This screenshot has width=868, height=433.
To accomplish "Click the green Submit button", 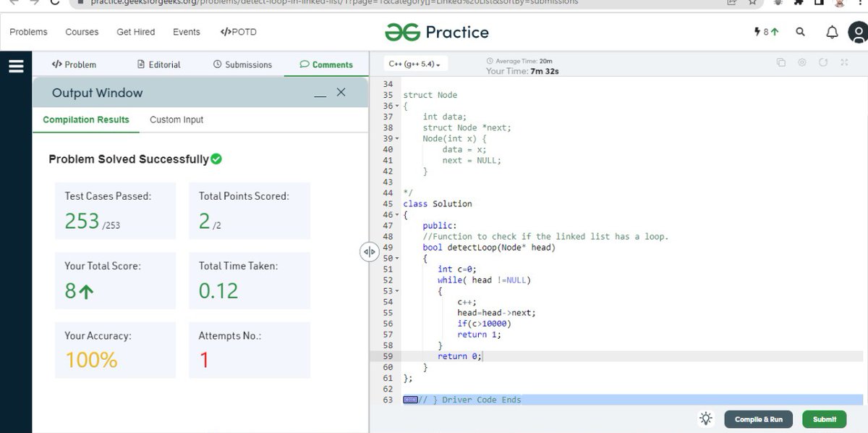I will pyautogui.click(x=825, y=419).
